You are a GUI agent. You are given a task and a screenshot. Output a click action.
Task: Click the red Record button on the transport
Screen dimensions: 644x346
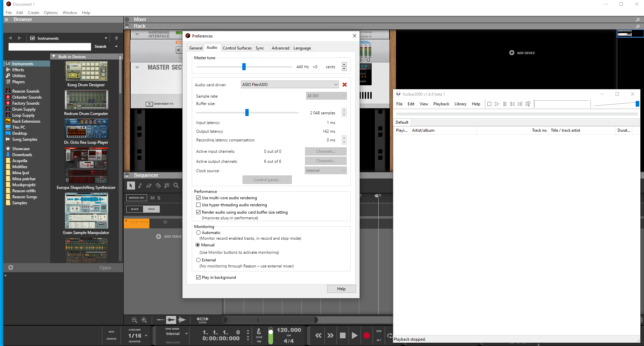click(x=367, y=335)
